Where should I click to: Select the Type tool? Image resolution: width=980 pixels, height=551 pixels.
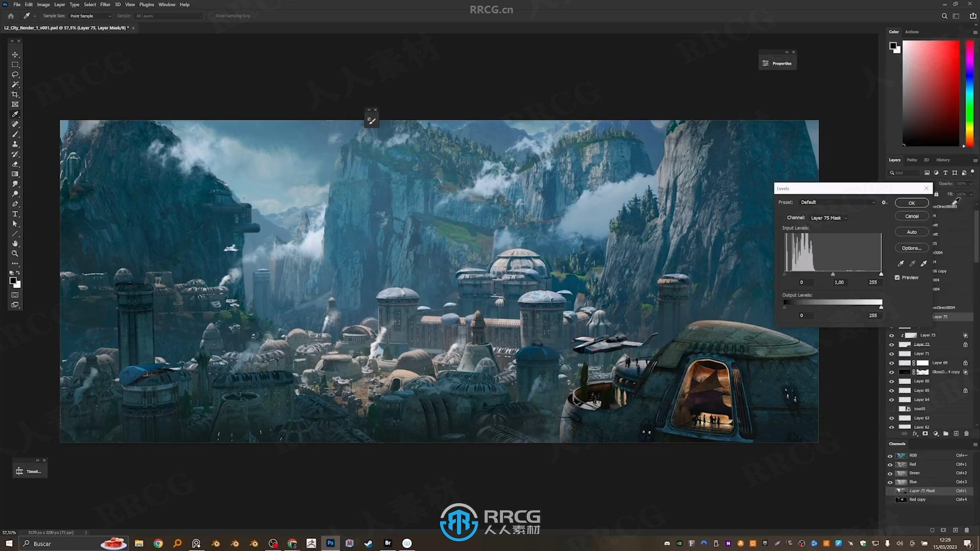15,214
